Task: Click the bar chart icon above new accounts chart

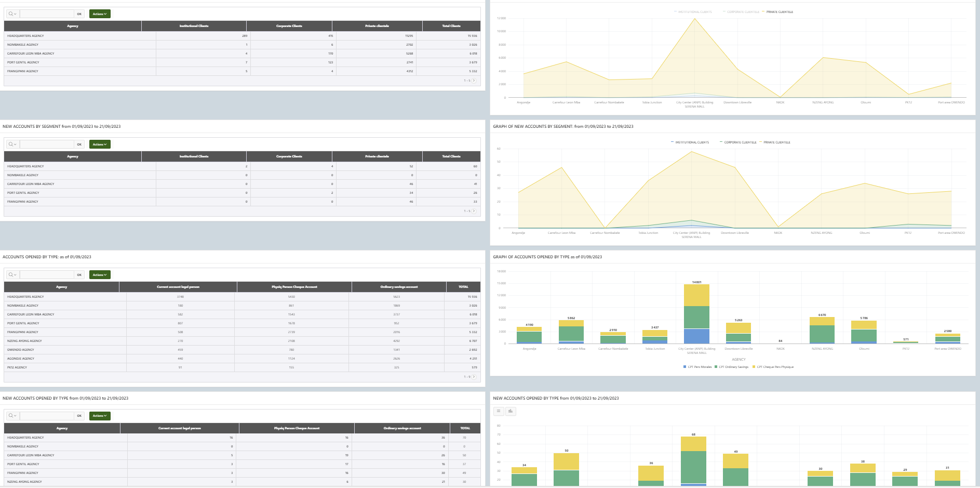Action: tap(511, 411)
